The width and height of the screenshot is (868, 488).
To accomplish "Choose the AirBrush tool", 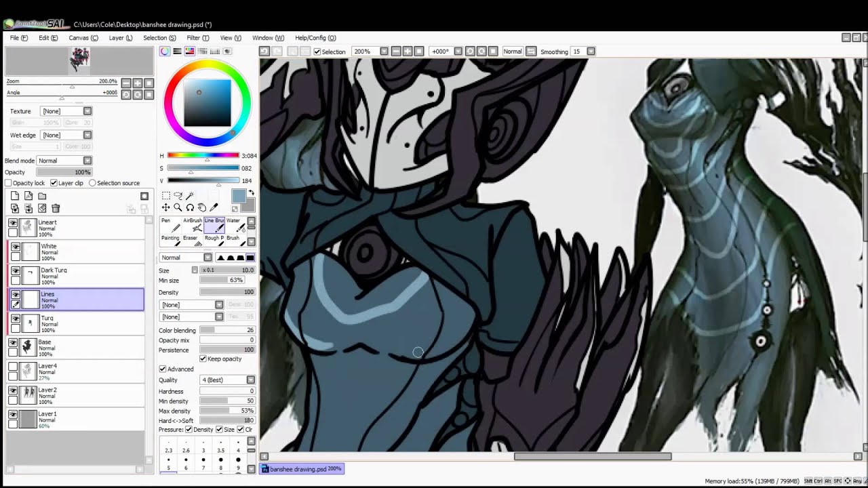I will 192,225.
